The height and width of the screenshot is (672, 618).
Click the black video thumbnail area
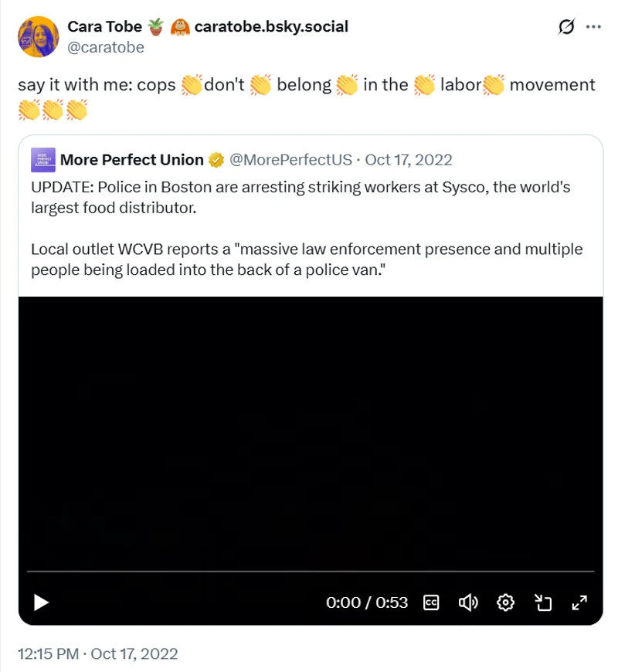click(x=310, y=433)
